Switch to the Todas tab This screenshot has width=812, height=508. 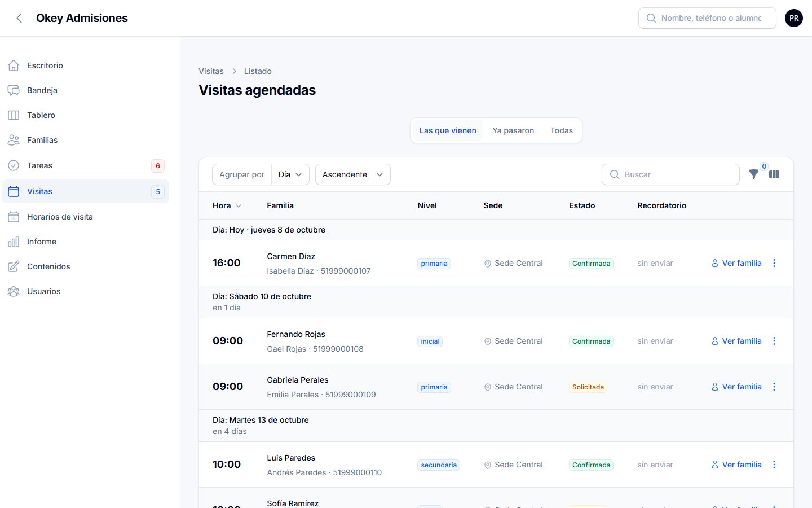(x=562, y=130)
